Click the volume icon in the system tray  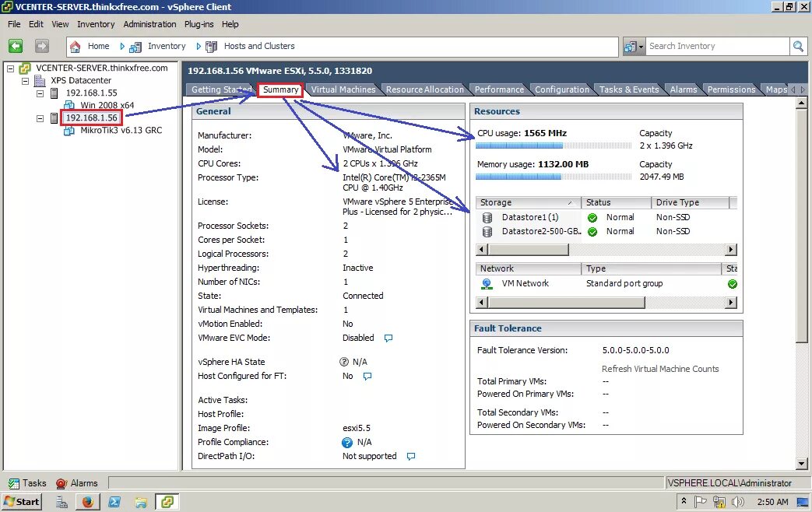pos(737,502)
